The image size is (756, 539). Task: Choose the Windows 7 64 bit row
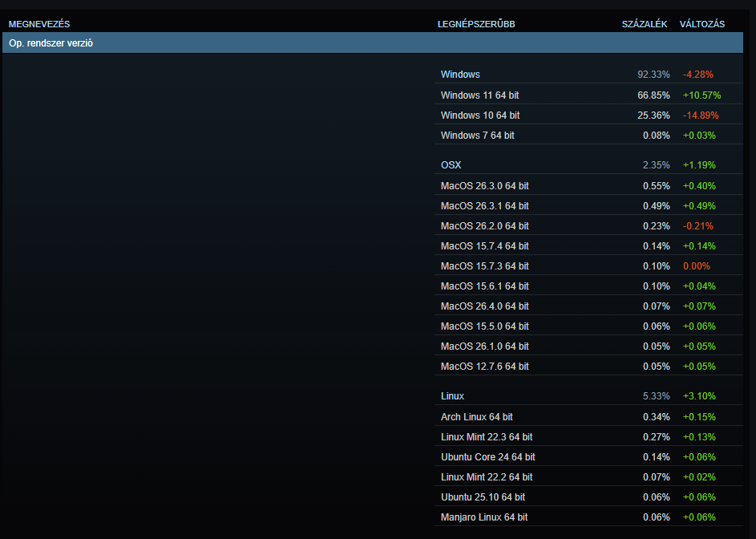(x=477, y=136)
